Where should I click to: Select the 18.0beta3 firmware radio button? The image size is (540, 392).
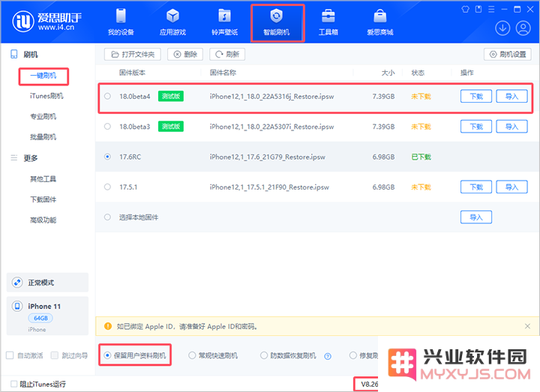pos(107,127)
